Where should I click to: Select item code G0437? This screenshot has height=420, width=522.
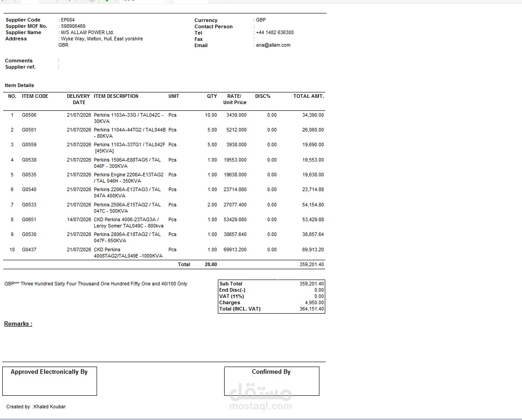pyautogui.click(x=29, y=250)
